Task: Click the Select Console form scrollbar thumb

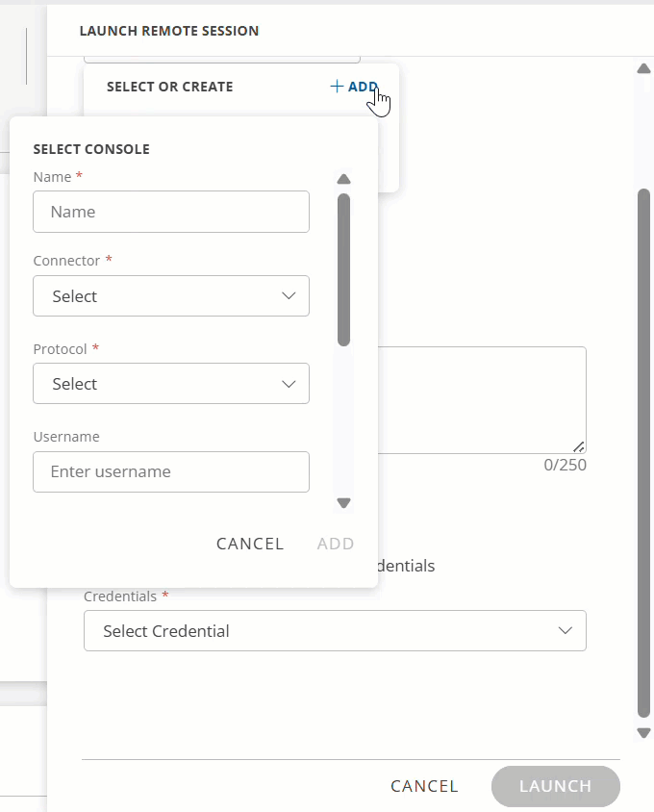Action: click(x=343, y=269)
